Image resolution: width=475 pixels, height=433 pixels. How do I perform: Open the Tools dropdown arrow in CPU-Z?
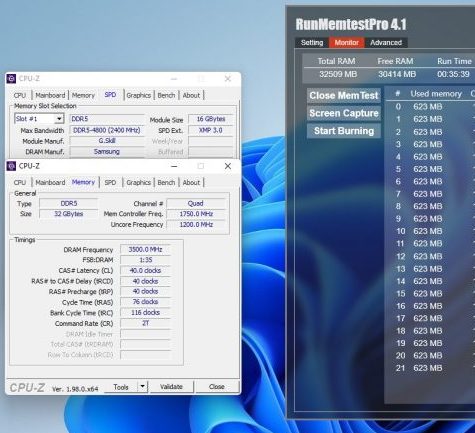pos(142,387)
